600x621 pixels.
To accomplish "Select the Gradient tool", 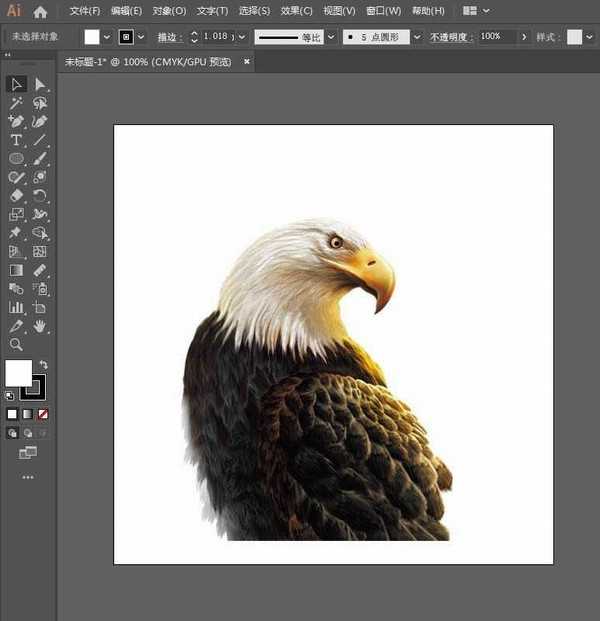I will pyautogui.click(x=16, y=270).
